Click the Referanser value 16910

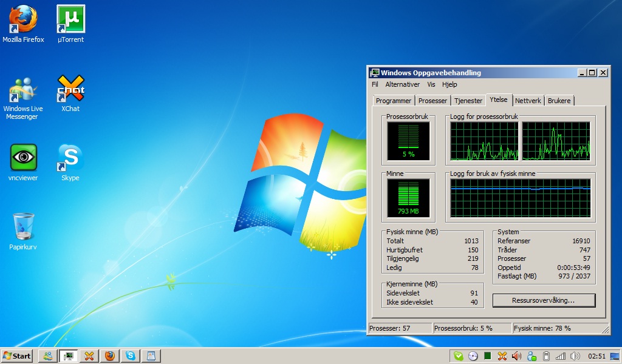coord(581,241)
